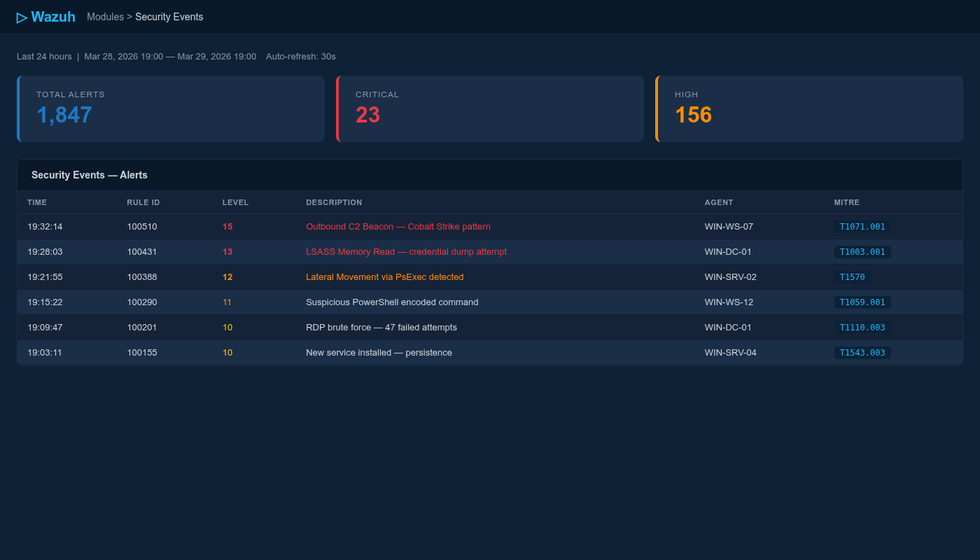Screen dimensions: 980x560
Task: Sort by the Time column header
Action: click(37, 202)
